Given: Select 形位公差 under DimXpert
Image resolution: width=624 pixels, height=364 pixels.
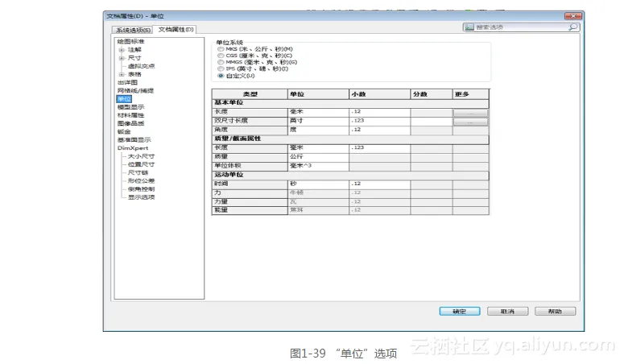Looking at the screenshot, I should [x=141, y=181].
